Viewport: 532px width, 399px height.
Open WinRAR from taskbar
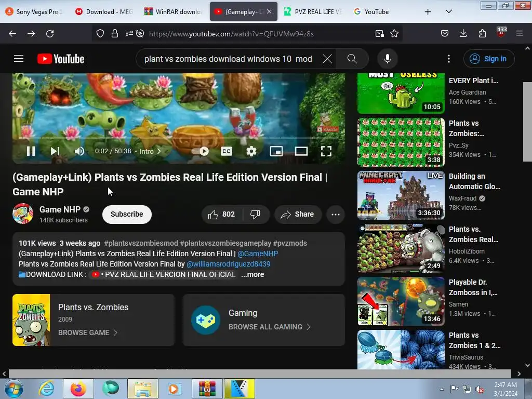[207, 389]
